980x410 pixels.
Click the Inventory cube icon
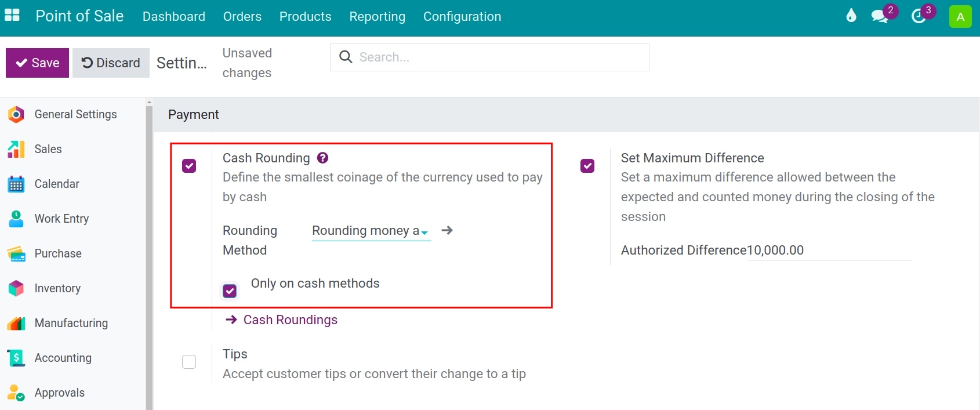(16, 288)
